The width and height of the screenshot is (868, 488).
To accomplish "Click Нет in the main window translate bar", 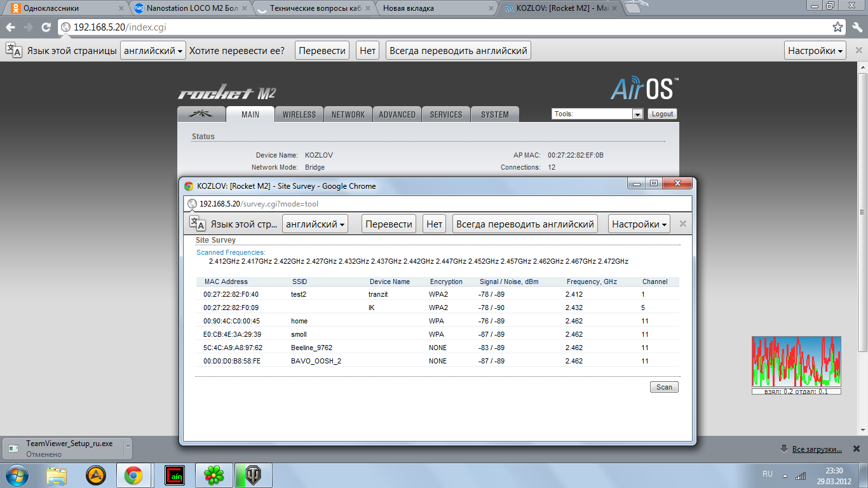I will pyautogui.click(x=367, y=51).
